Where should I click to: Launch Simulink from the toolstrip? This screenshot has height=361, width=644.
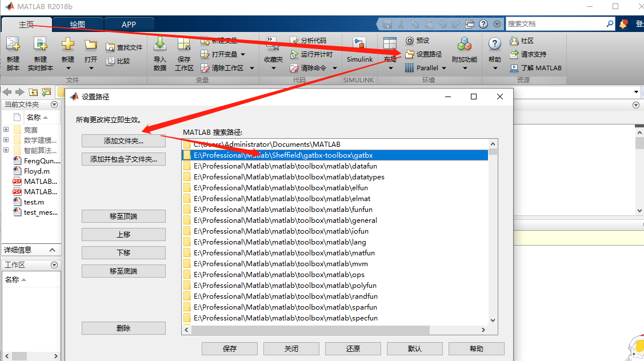coord(359,51)
